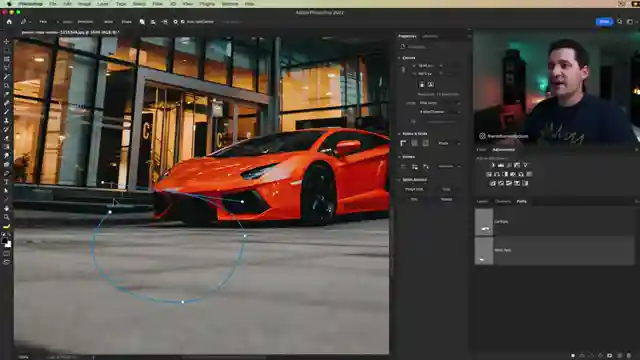Select the Zoom tool in the toolbar
Image resolution: width=640 pixels, height=360 pixels.
(7, 217)
